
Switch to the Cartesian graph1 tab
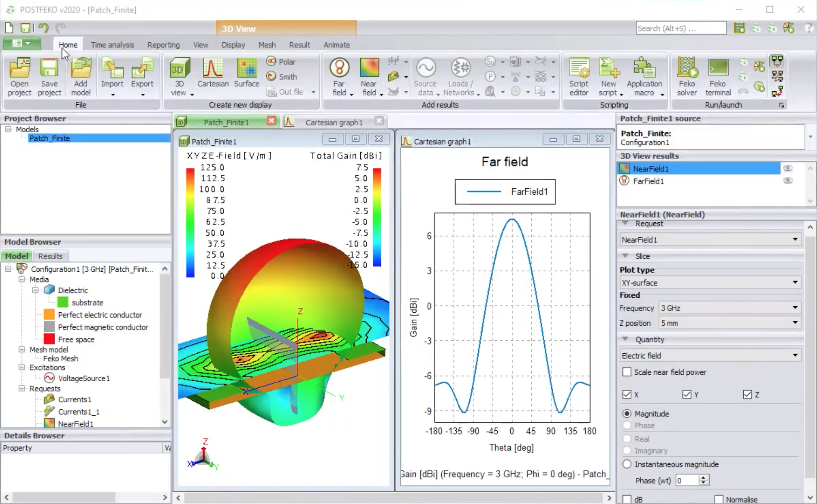tap(334, 122)
